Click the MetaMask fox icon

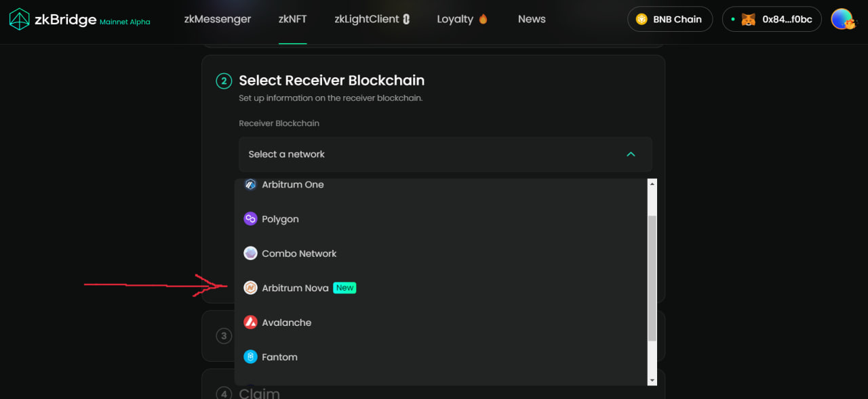click(748, 19)
